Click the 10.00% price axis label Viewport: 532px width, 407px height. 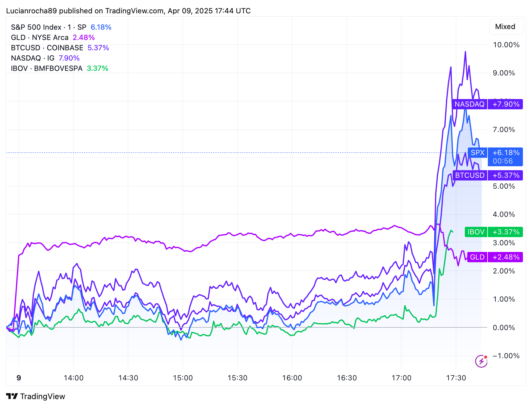tap(506, 45)
